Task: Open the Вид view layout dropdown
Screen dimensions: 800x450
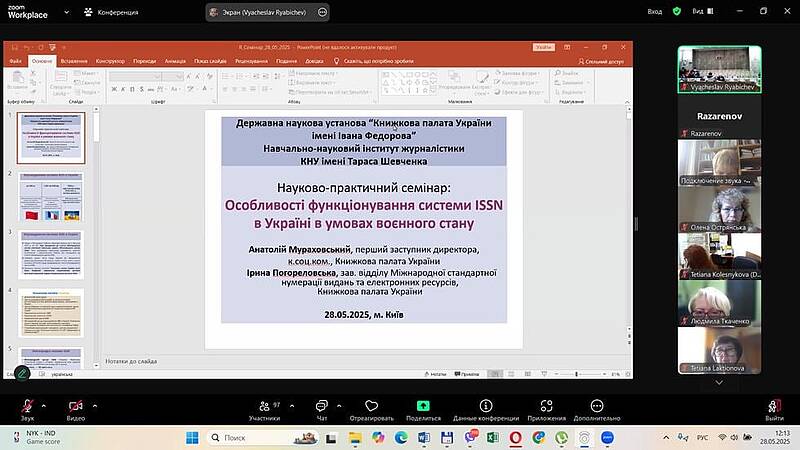Action: (x=703, y=11)
